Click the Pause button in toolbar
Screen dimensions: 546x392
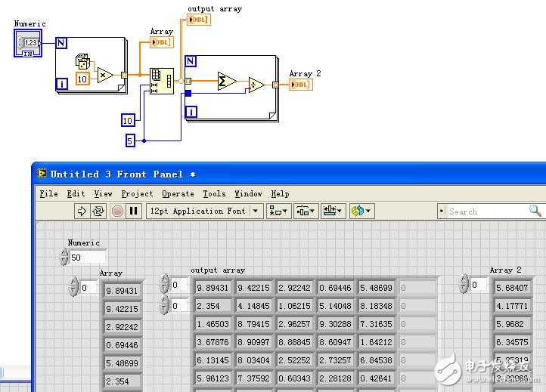(x=133, y=211)
